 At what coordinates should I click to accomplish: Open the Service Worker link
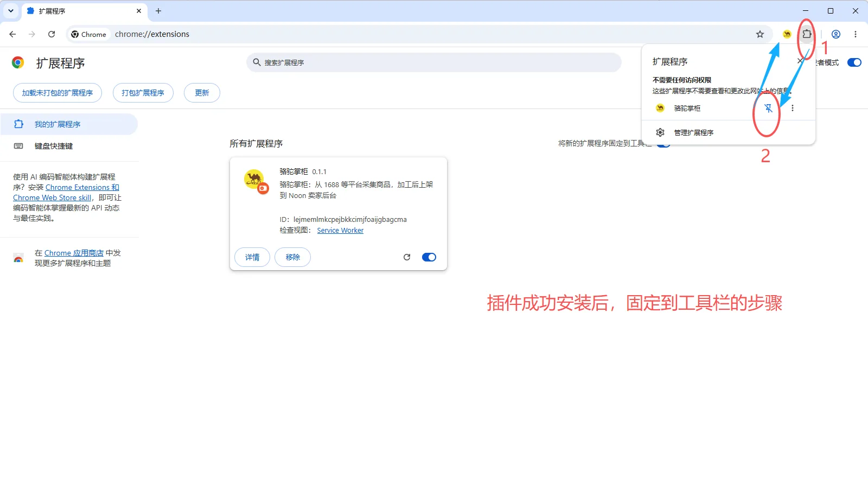pyautogui.click(x=340, y=231)
